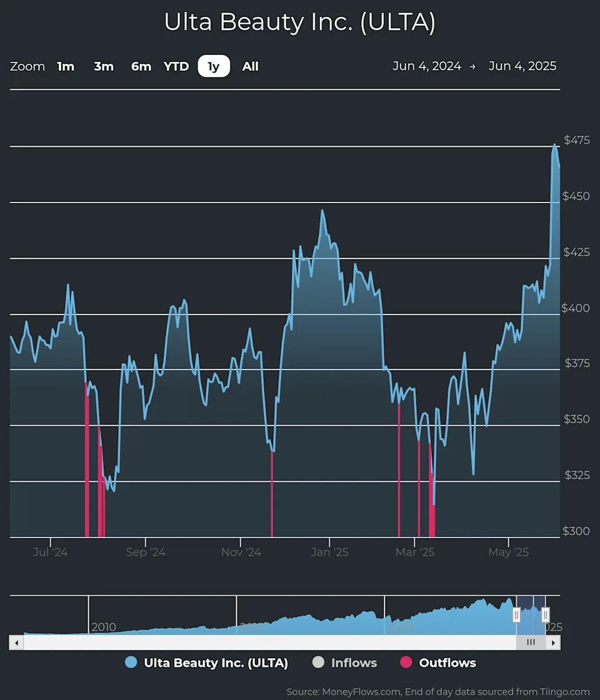Screen dimensions: 600x700
Task: Click the gray Inflows legend circle
Action: [318, 662]
